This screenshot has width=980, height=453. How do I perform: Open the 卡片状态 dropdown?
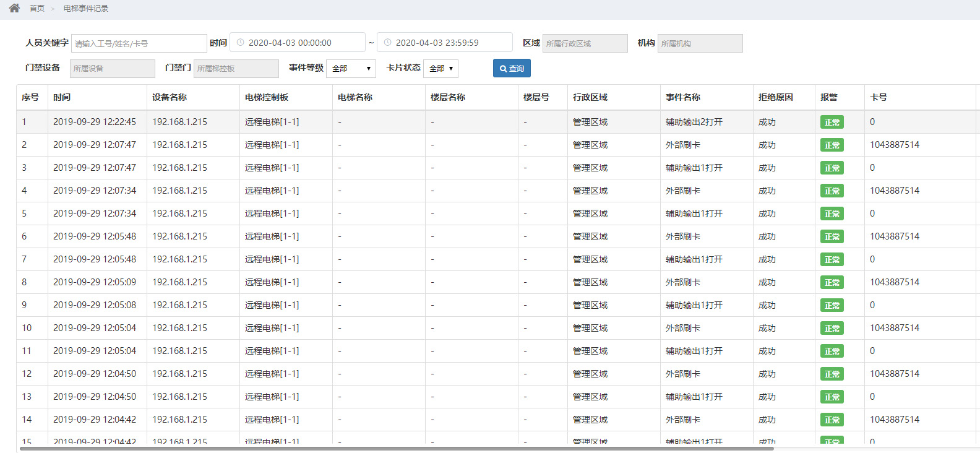[x=441, y=68]
